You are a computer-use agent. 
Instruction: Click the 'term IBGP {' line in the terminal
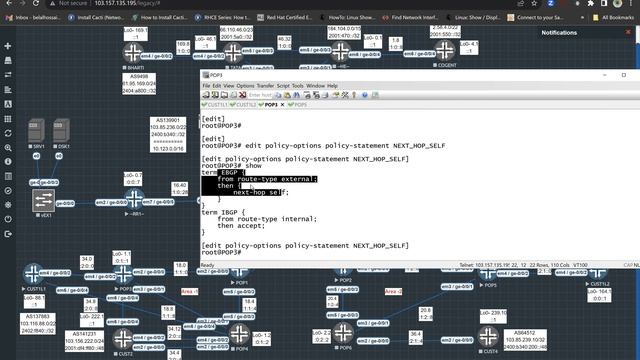coord(223,212)
